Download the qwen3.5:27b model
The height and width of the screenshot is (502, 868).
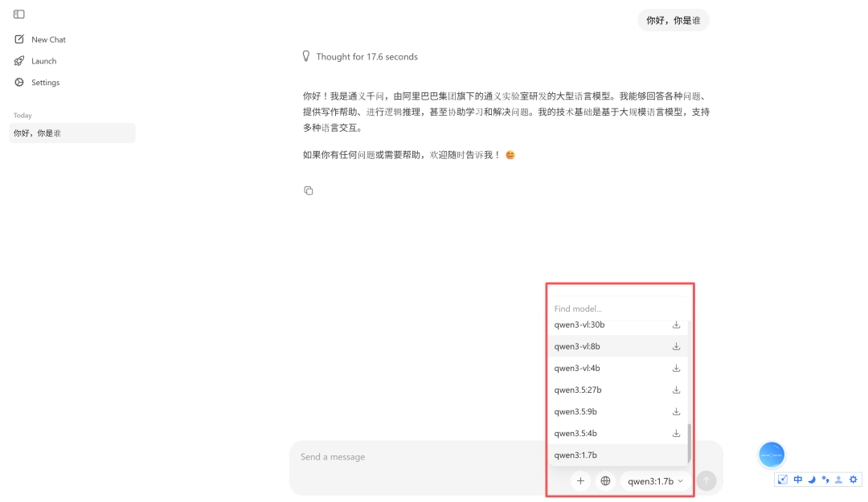pyautogui.click(x=676, y=390)
